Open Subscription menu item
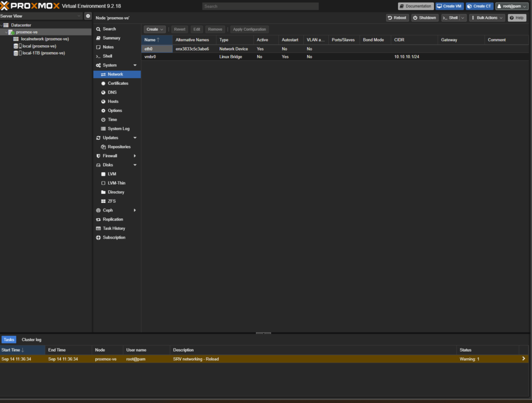 pyautogui.click(x=117, y=237)
